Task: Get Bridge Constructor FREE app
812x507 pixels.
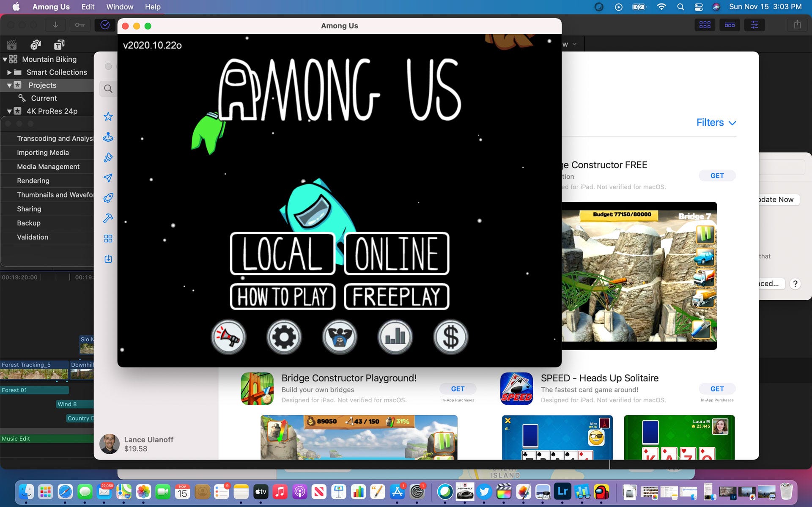Action: coord(717,175)
